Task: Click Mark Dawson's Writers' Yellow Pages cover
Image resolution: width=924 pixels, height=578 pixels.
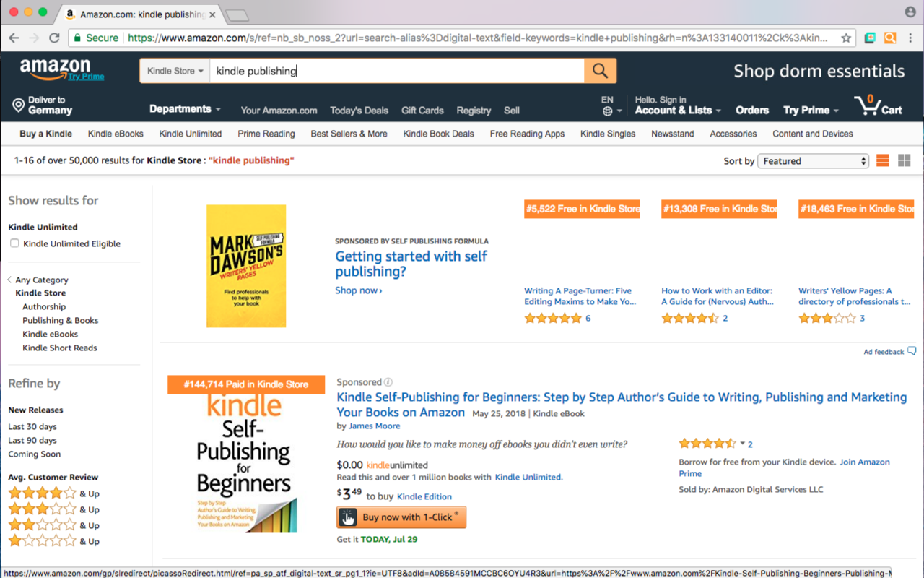Action: pos(246,266)
